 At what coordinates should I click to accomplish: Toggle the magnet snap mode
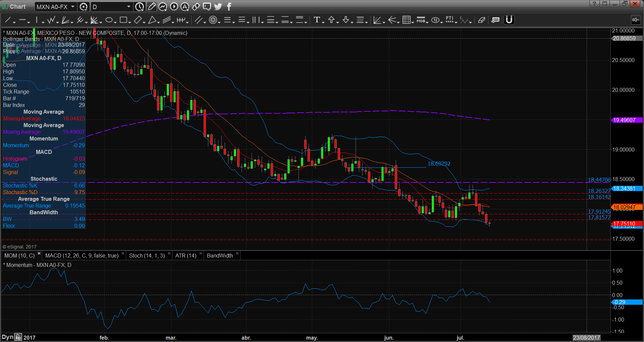click(x=509, y=20)
